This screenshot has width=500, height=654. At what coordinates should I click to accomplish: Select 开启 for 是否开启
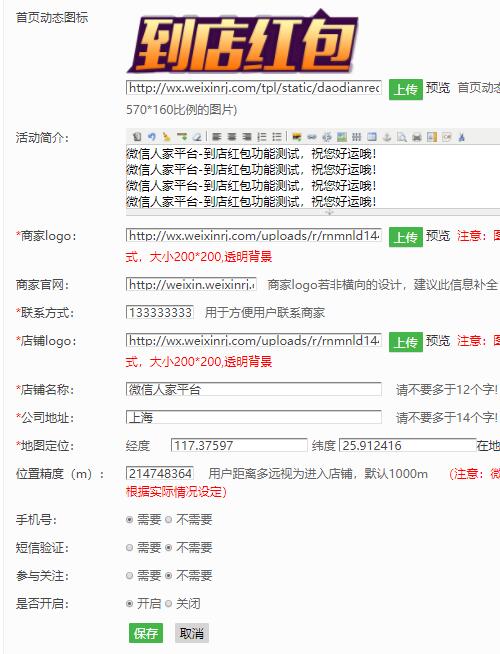(129, 604)
